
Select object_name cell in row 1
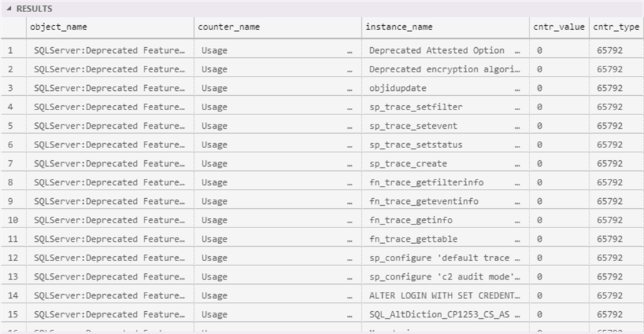click(x=110, y=50)
